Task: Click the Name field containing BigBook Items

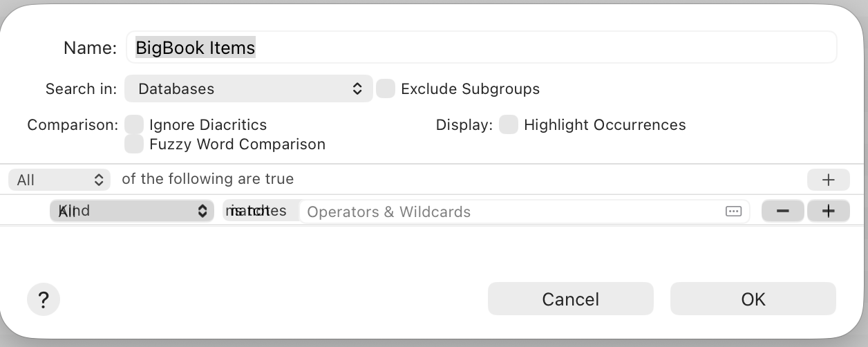Action: coord(481,47)
